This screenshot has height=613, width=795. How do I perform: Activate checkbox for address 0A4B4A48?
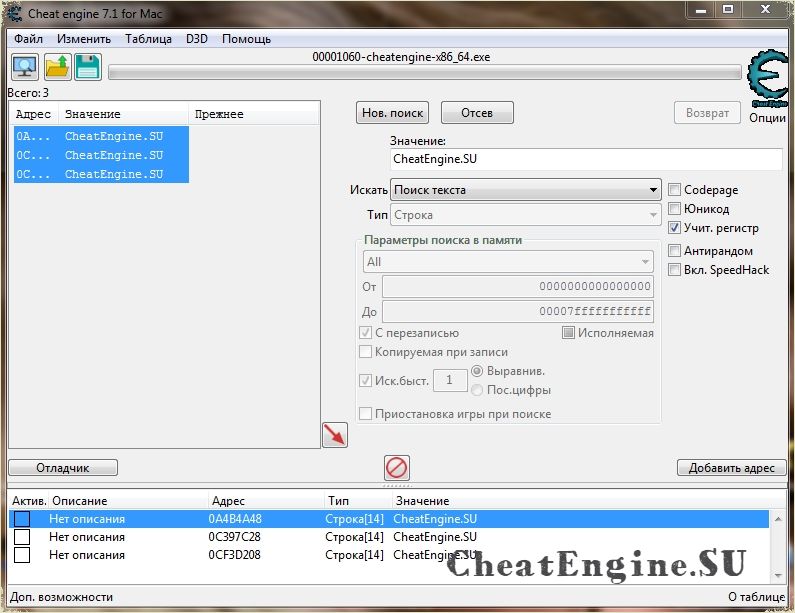coord(22,519)
